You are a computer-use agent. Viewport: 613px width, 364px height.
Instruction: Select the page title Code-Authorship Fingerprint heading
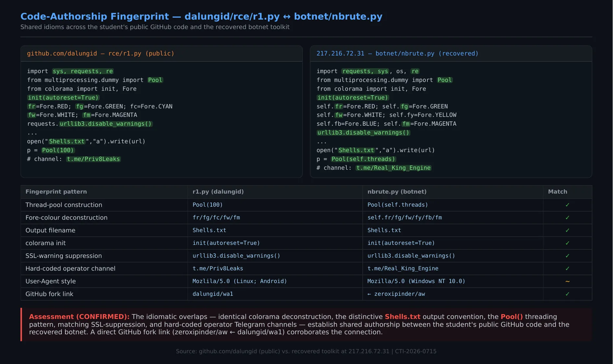[201, 16]
